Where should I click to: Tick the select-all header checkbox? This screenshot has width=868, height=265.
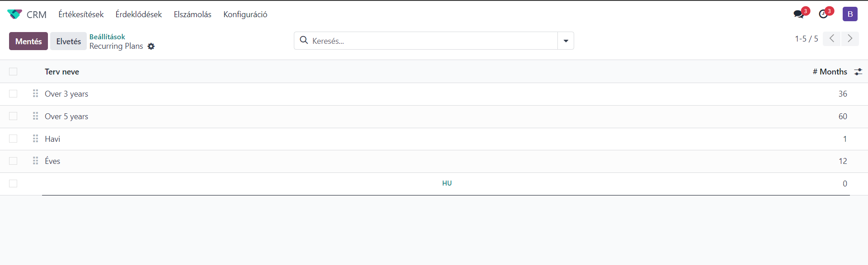click(x=13, y=72)
